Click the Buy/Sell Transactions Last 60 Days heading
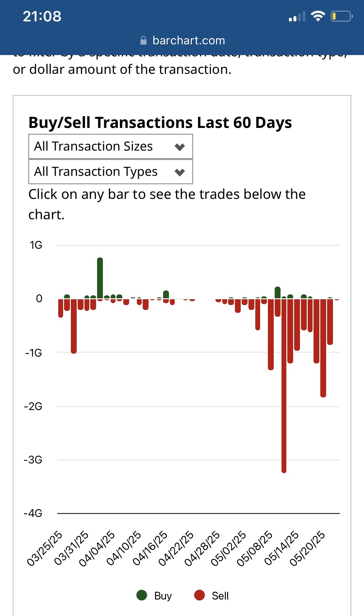The image size is (364, 616). pos(160,123)
